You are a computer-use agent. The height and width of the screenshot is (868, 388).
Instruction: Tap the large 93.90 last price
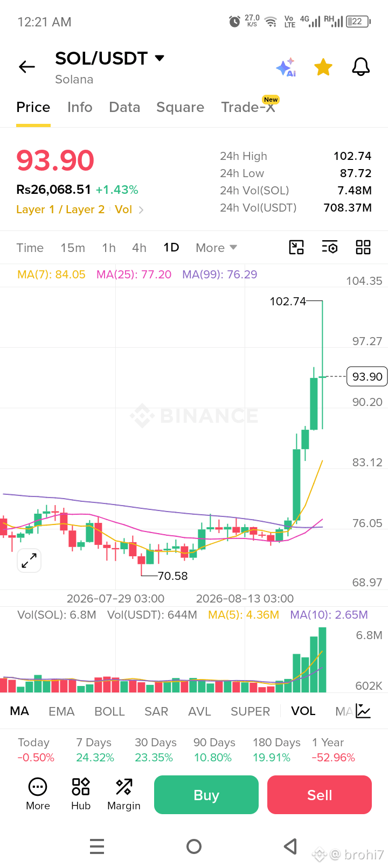pyautogui.click(x=56, y=160)
